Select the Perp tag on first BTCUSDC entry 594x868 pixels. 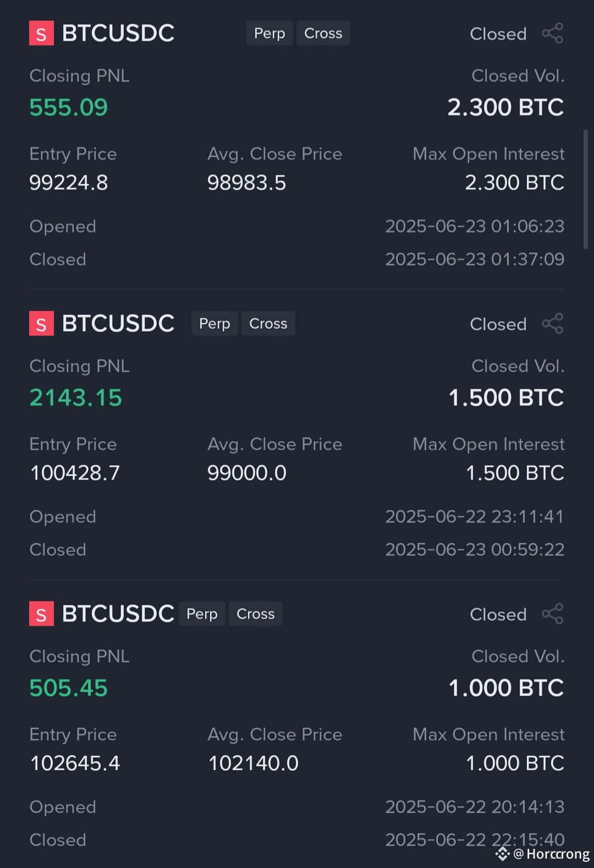pyautogui.click(x=269, y=33)
